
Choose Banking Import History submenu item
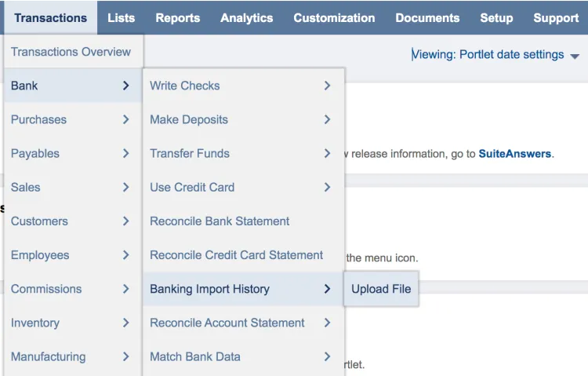(x=243, y=289)
